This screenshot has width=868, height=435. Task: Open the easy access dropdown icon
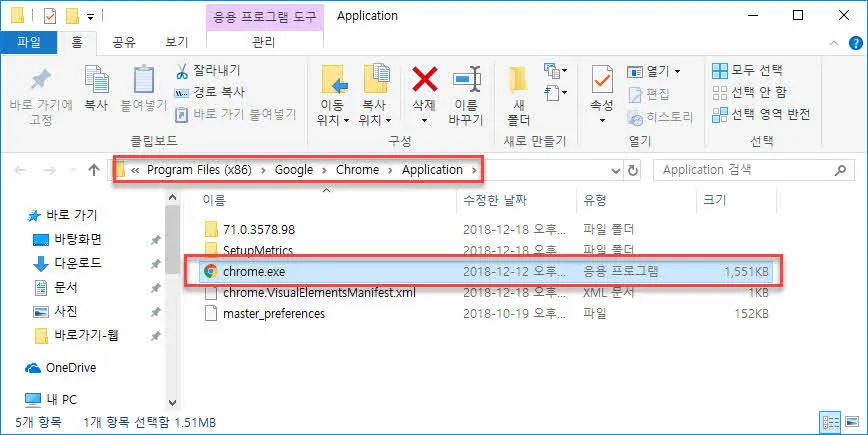coord(555,92)
